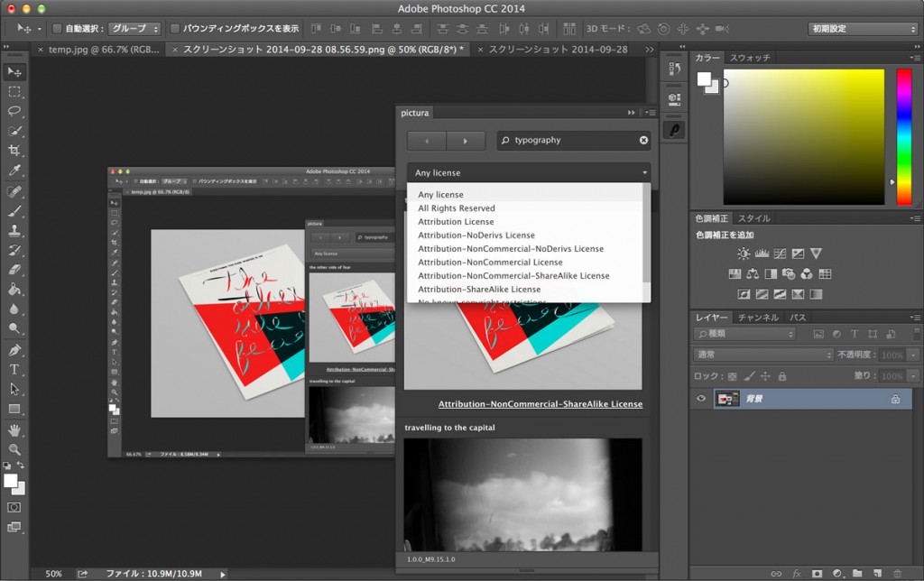Screen dimensions: 924x581
Task: Clear the typography search text
Action: [x=643, y=140]
